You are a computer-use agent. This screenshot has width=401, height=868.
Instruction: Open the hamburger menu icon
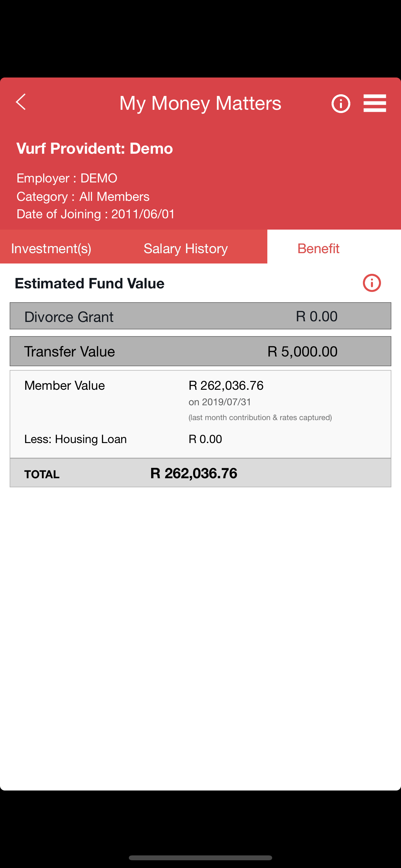[x=375, y=103]
